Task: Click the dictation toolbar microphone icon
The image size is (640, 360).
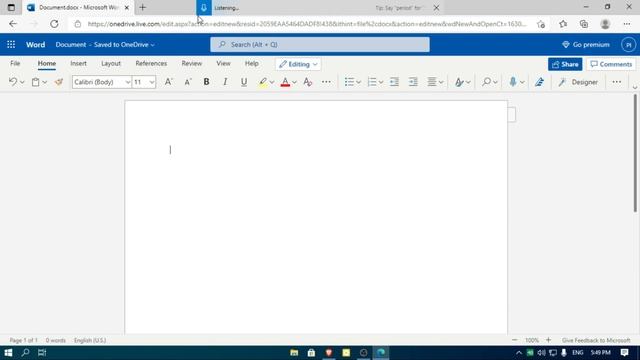Action: [204, 7]
